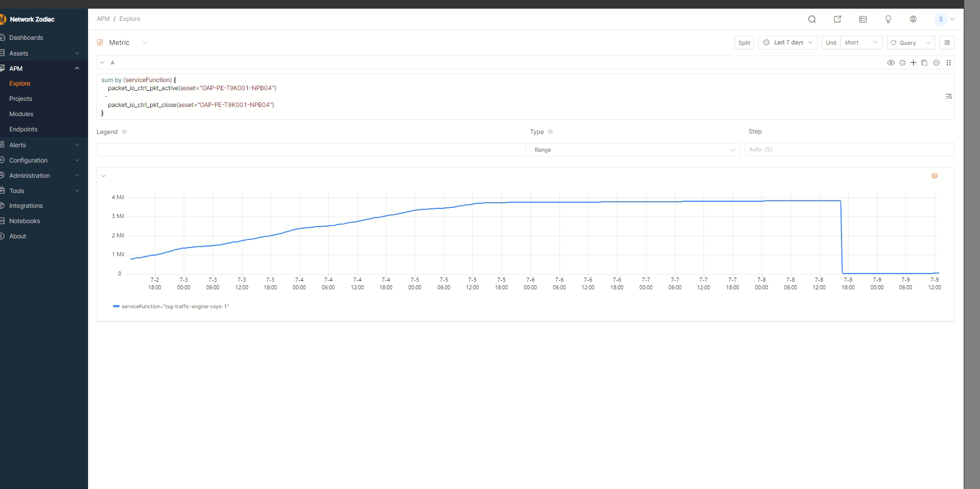Click the grid layout icon button
Image resolution: width=980 pixels, height=489 pixels.
click(x=947, y=43)
